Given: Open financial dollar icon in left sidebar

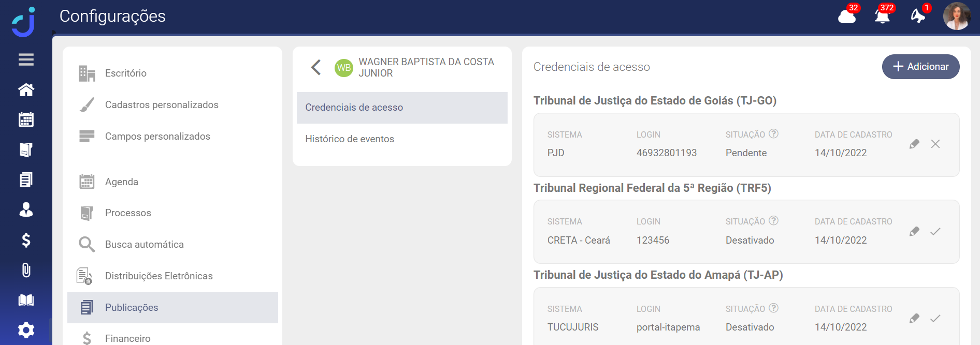Looking at the screenshot, I should click(x=26, y=240).
